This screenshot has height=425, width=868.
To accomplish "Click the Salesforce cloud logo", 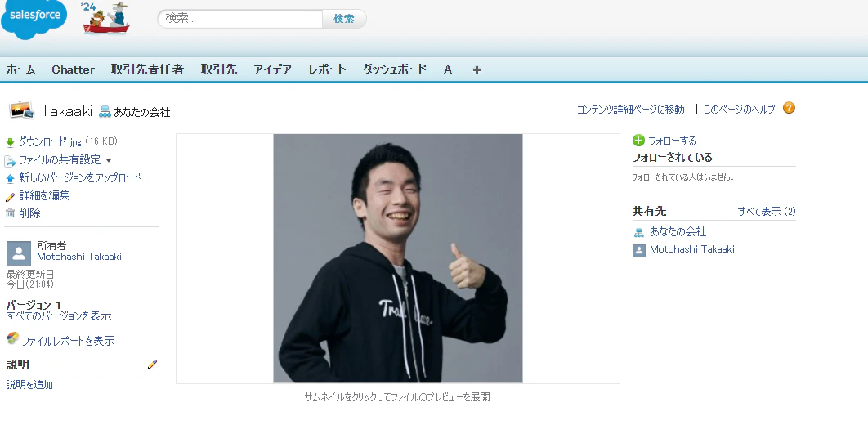I will point(34,18).
